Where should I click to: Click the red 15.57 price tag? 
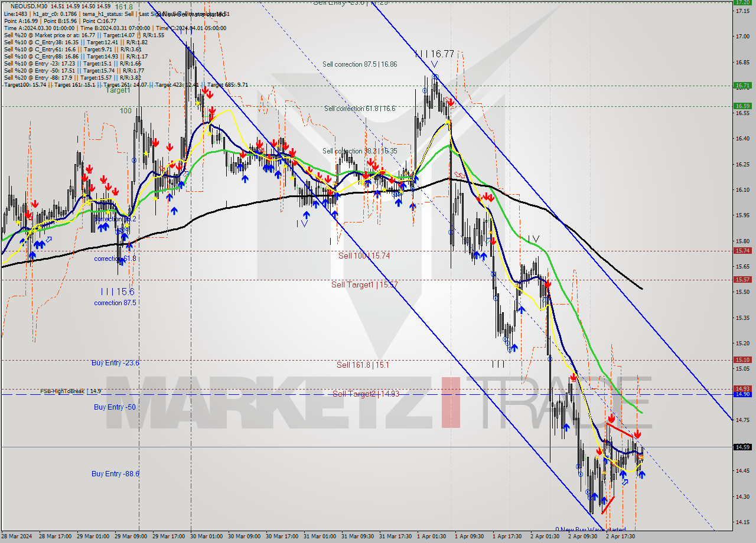(742, 279)
